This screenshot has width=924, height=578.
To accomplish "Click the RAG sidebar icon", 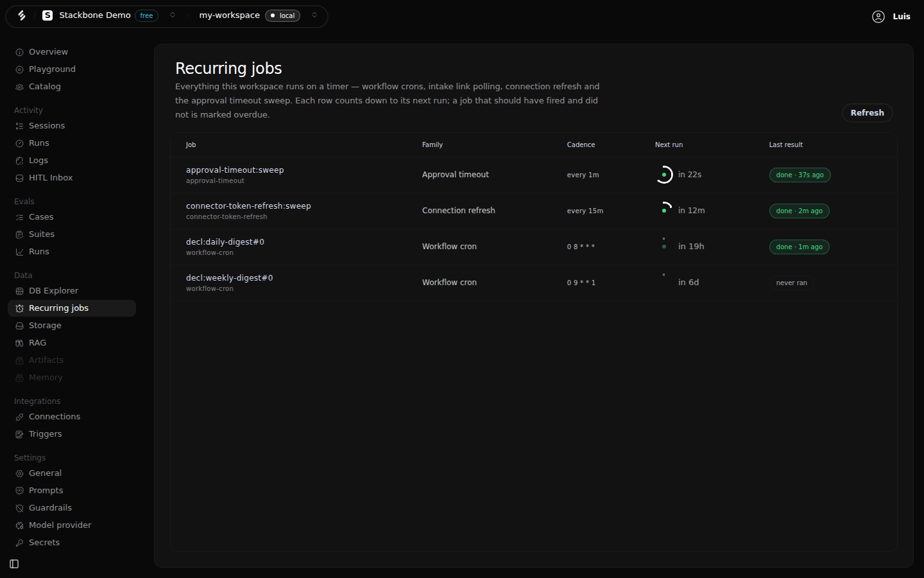I will [19, 343].
